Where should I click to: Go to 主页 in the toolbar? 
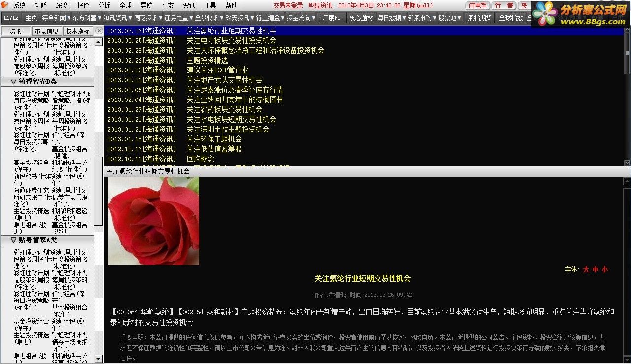pos(32,18)
